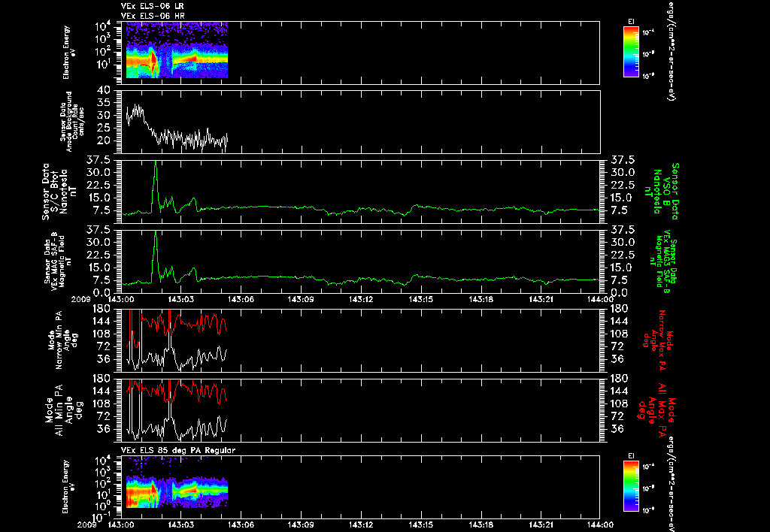Click the "All Min PA Angle" left label
Viewport: 770px width, 532px height.
pos(65,410)
